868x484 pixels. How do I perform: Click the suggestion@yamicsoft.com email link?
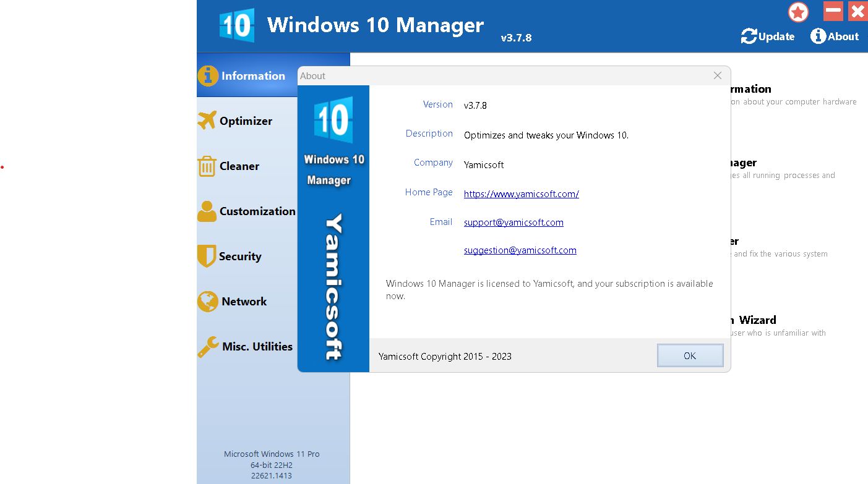[520, 250]
